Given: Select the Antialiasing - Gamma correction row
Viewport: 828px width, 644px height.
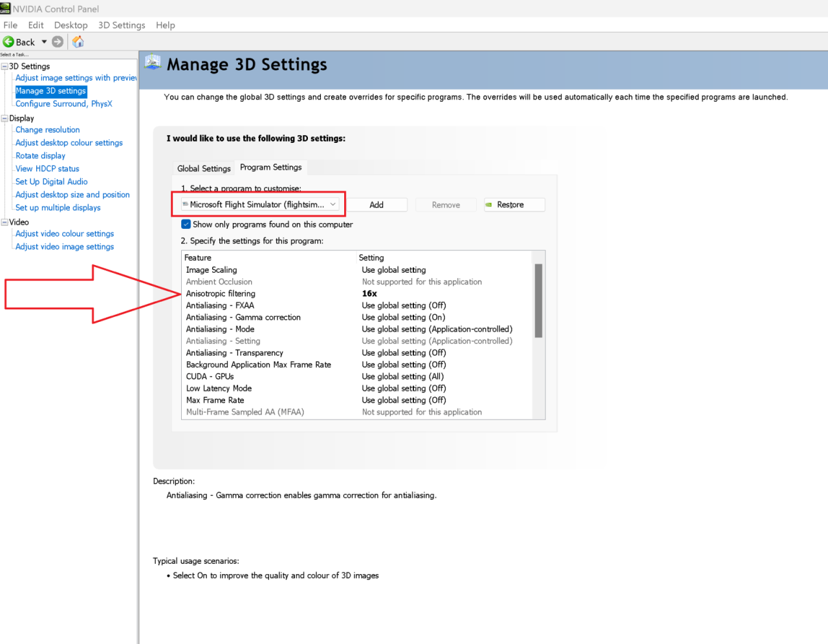Looking at the screenshot, I should pos(357,317).
